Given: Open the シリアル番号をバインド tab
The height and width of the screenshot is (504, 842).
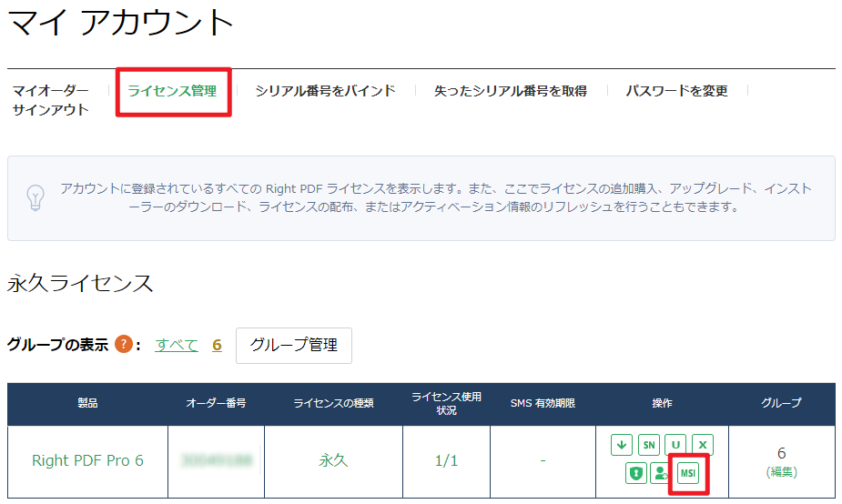Looking at the screenshot, I should click(x=325, y=91).
